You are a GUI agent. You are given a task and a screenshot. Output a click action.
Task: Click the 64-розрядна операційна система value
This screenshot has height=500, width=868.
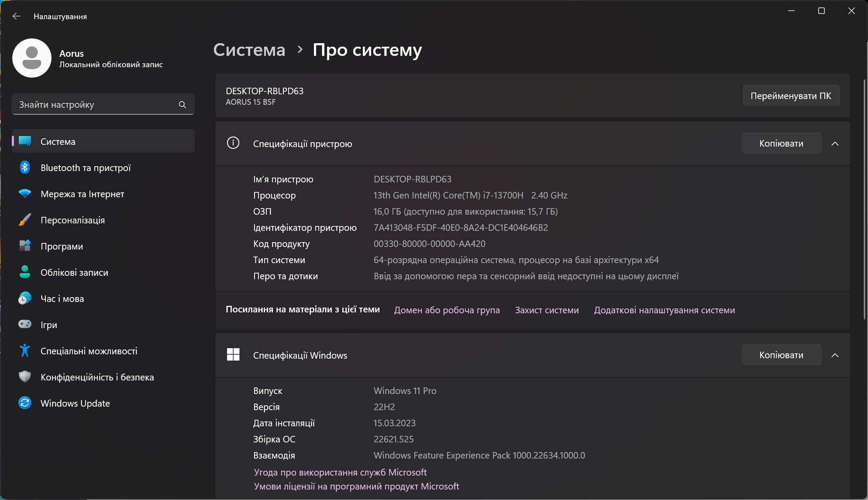(x=516, y=260)
